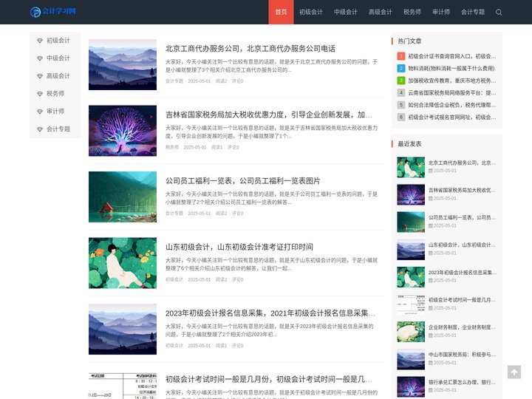This screenshot has width=532, height=399.
Task: Click diamond icon beside 高级会计 in sidebar
Action: click(40, 75)
